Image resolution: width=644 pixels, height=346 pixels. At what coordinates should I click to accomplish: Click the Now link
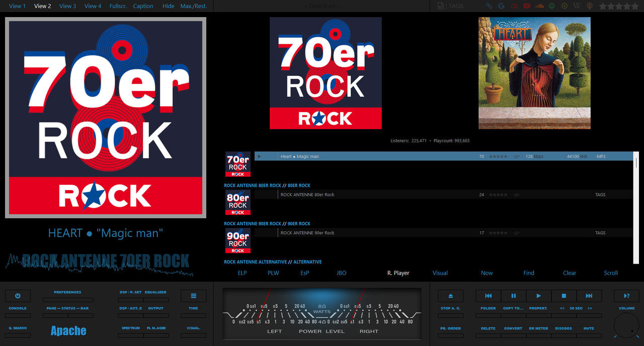tap(487, 273)
